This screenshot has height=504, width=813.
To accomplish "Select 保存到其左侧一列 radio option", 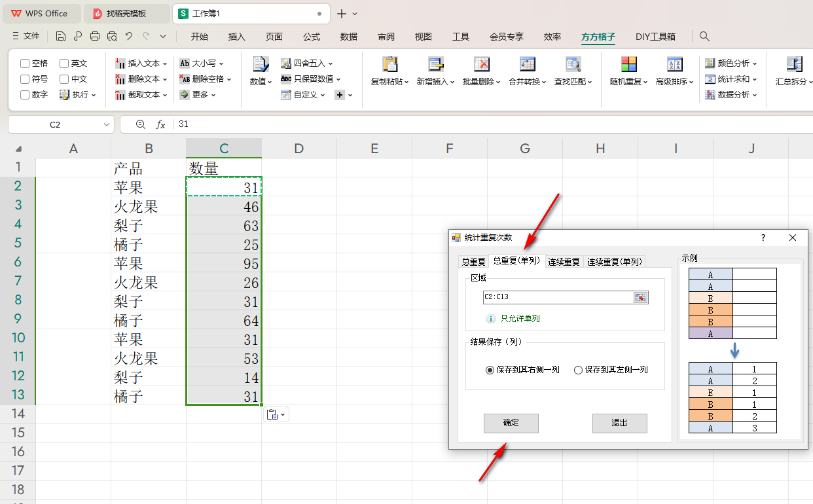I will point(578,370).
